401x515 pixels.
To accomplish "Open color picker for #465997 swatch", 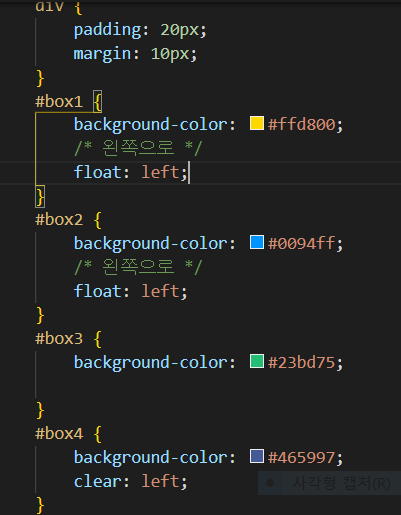I will pos(257,456).
